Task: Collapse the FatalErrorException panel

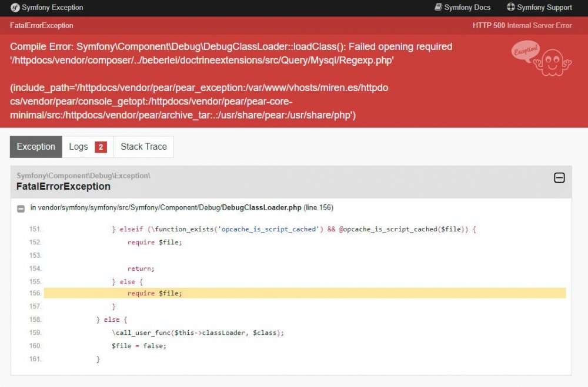Action: 559,177
